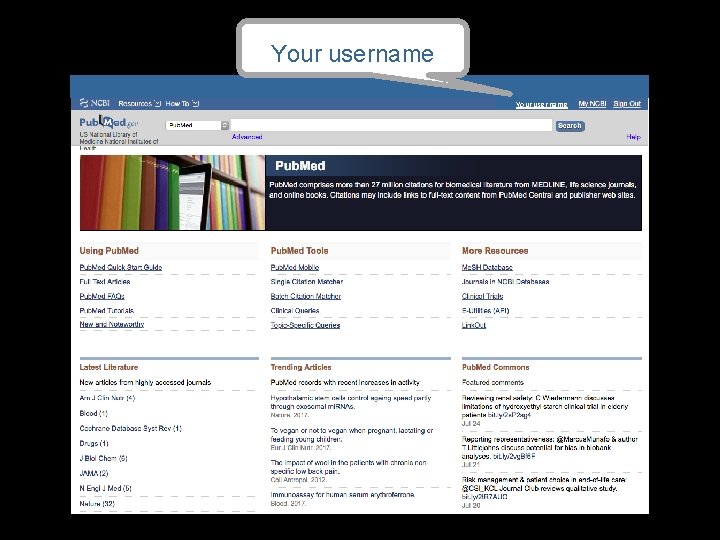Click the Sign Out link

coord(627,104)
